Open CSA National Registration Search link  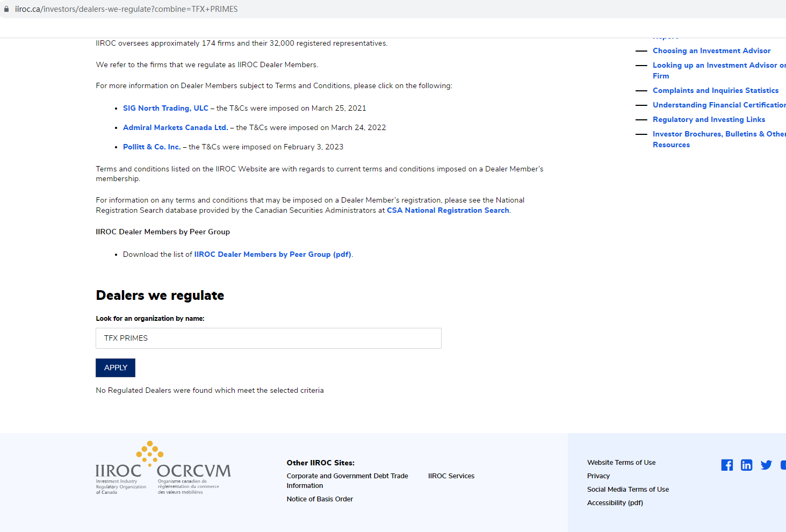[x=448, y=210]
